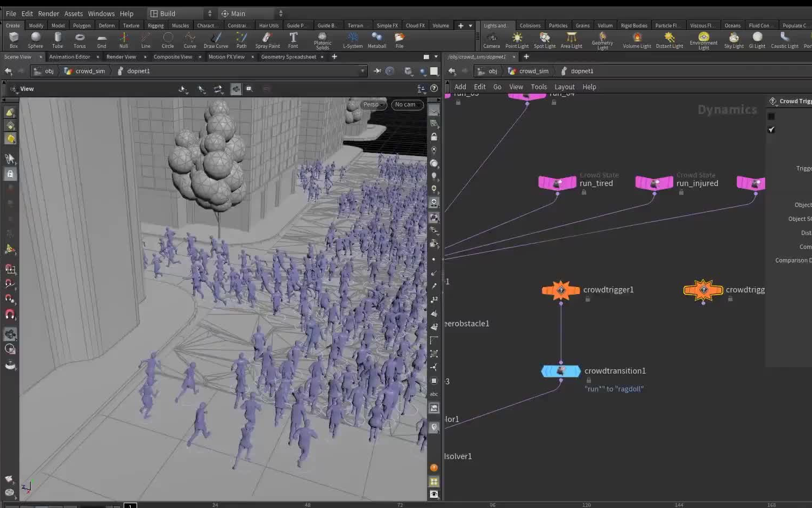Select the Grid shelf tool
This screenshot has width=812, height=508.
pyautogui.click(x=102, y=40)
